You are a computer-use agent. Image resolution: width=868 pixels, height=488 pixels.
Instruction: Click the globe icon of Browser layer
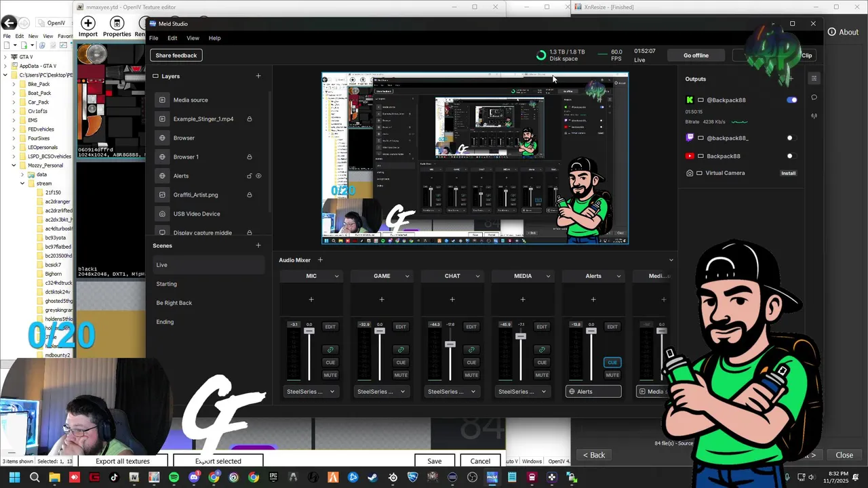(162, 138)
